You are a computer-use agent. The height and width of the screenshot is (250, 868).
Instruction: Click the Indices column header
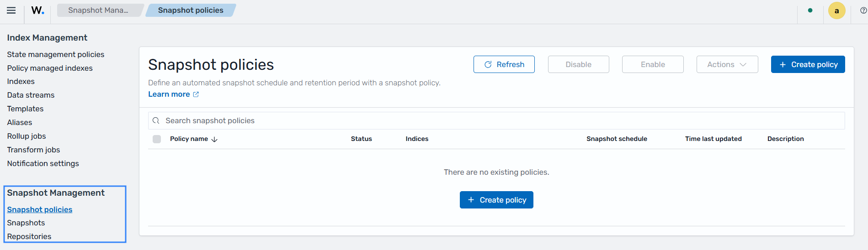(x=417, y=139)
